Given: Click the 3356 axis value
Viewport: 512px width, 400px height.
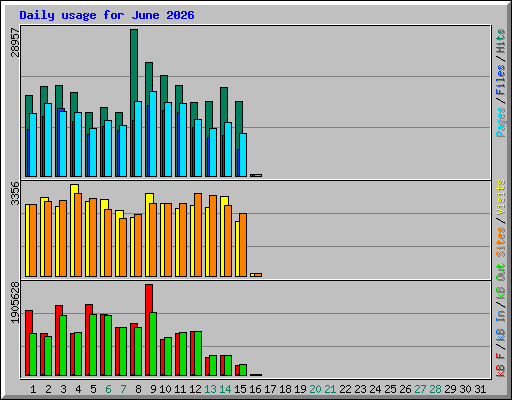Looking at the screenshot, I should [x=15, y=194].
